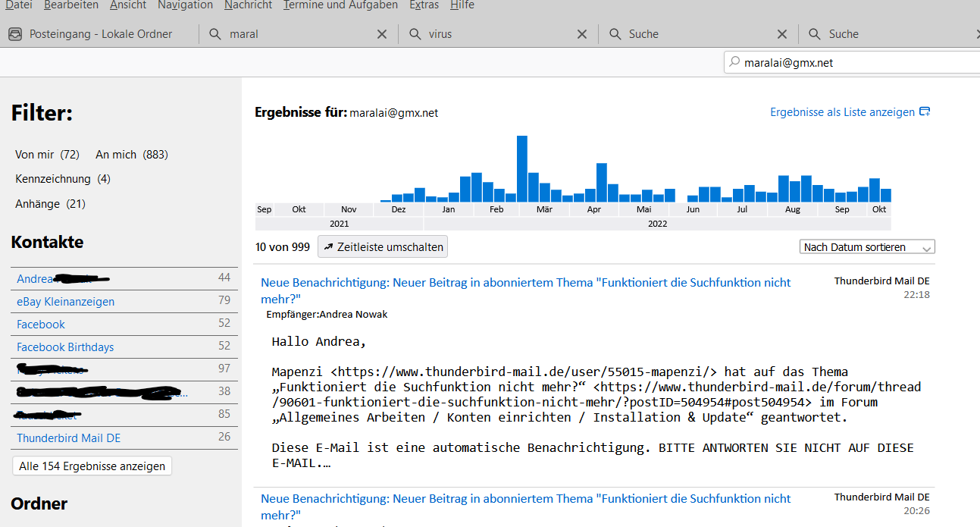Image resolution: width=980 pixels, height=527 pixels.
Task: Toggle the "Von mir" filter
Action: pos(47,155)
